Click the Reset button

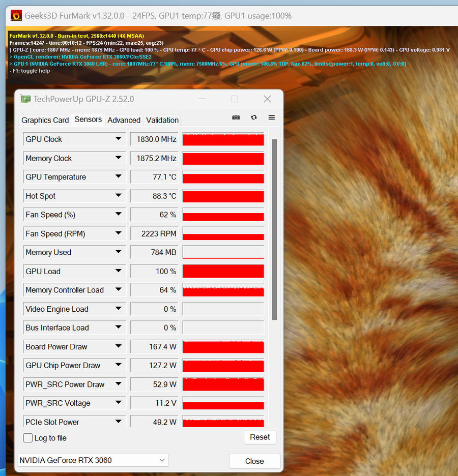coord(260,437)
